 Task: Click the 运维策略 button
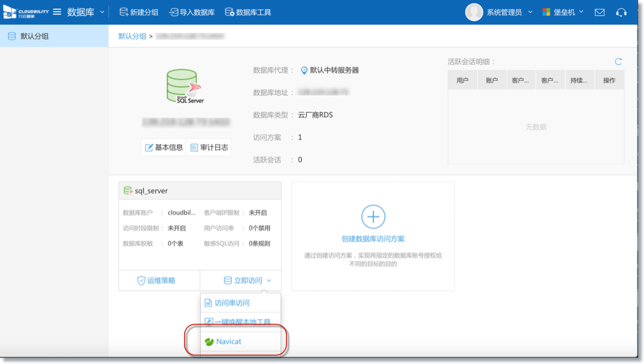(x=156, y=280)
